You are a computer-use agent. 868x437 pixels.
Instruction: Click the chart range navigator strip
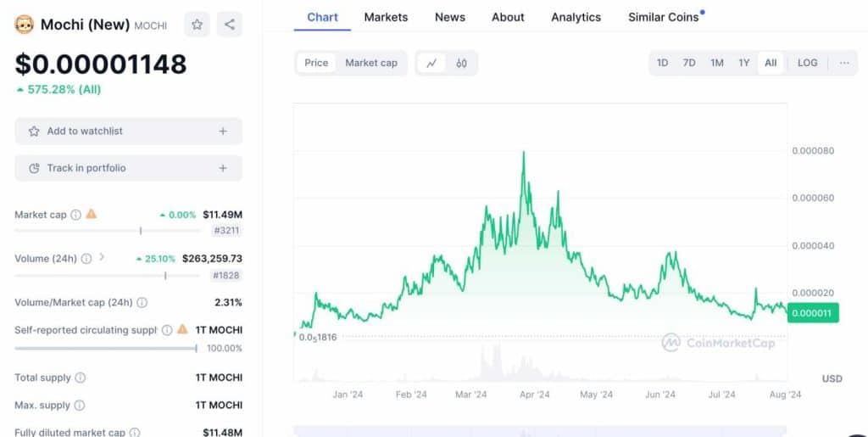click(x=540, y=431)
